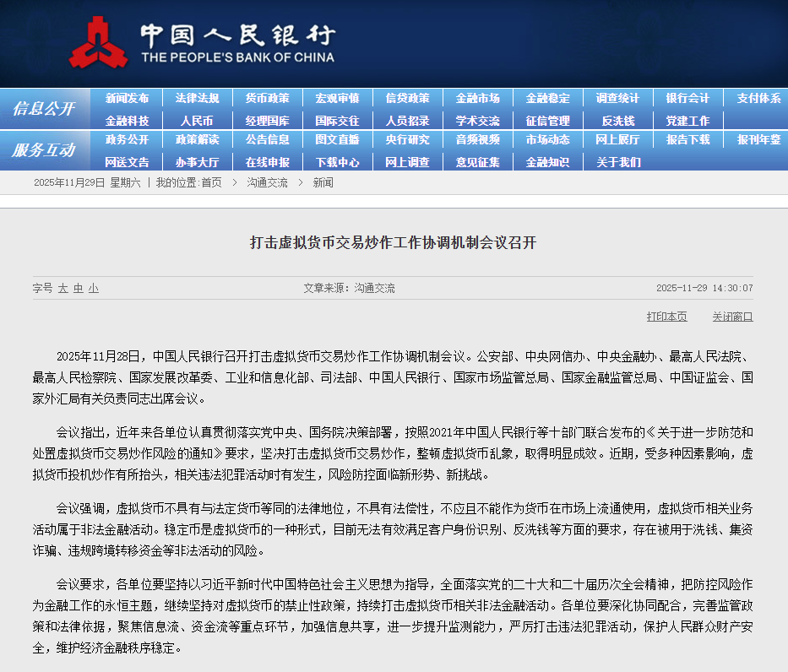This screenshot has width=788, height=672.
Task: Visit the 关于我们 page
Action: pyautogui.click(x=618, y=161)
